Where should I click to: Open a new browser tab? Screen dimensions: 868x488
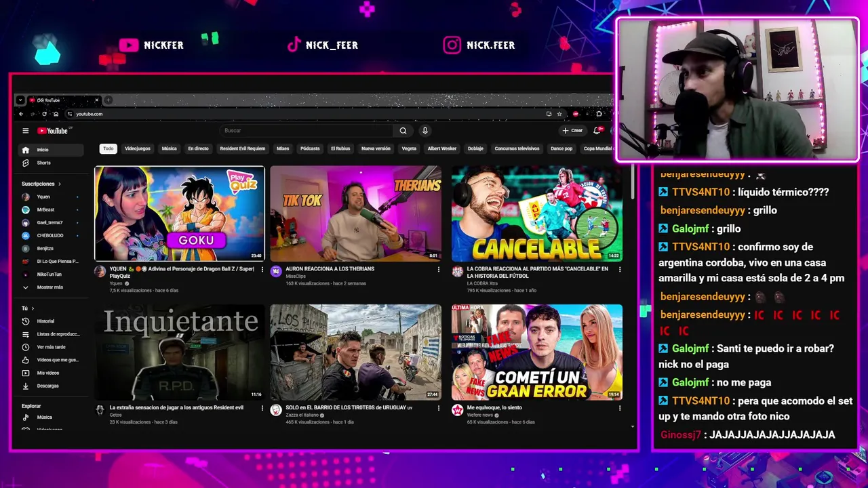point(108,100)
